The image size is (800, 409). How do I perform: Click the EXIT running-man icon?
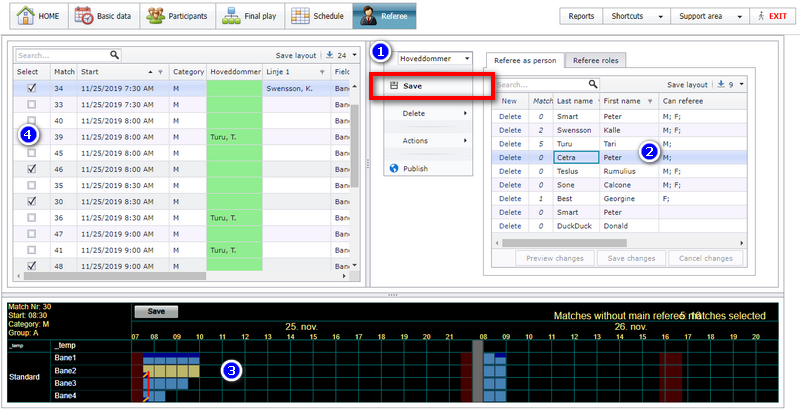(x=761, y=16)
